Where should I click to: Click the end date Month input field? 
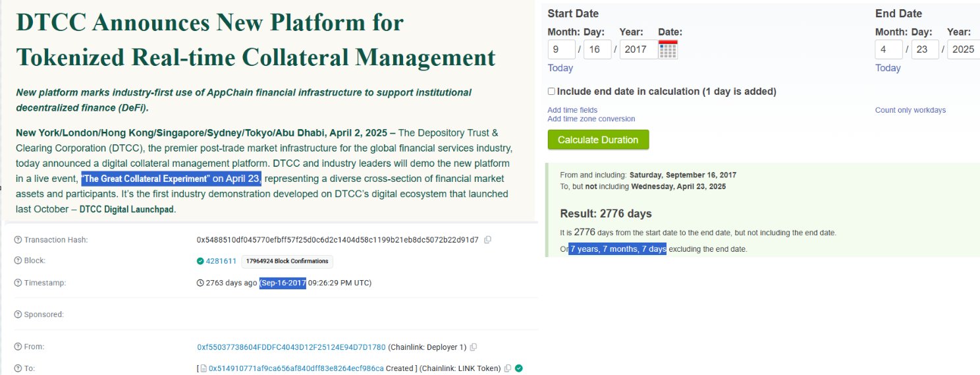point(889,49)
